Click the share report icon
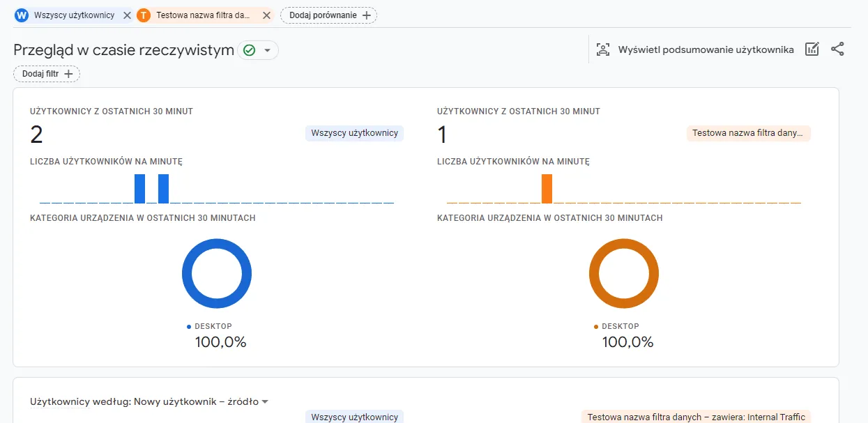 point(838,49)
